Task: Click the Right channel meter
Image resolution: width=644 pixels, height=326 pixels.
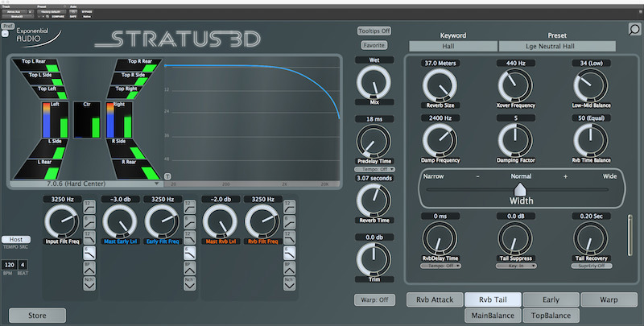Action: [x=119, y=120]
